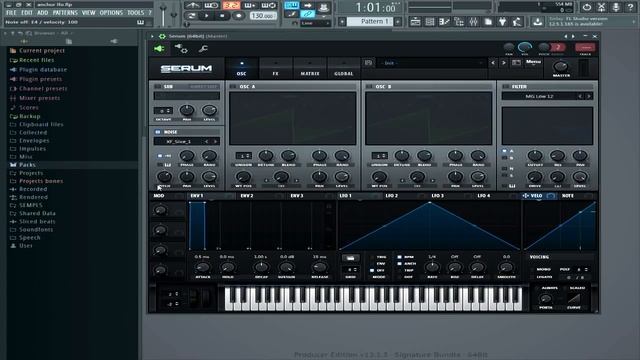The width and height of the screenshot is (640, 360).
Task: Open the FILE menu
Action: (x=11, y=13)
